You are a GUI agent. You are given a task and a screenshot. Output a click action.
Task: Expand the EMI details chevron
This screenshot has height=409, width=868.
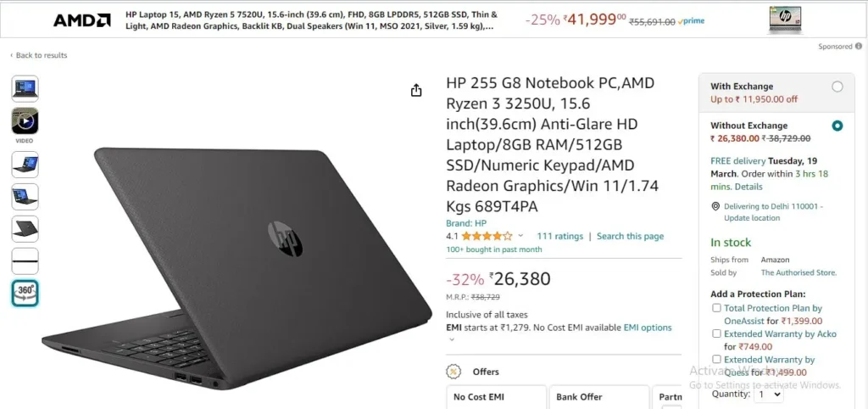[x=451, y=339]
